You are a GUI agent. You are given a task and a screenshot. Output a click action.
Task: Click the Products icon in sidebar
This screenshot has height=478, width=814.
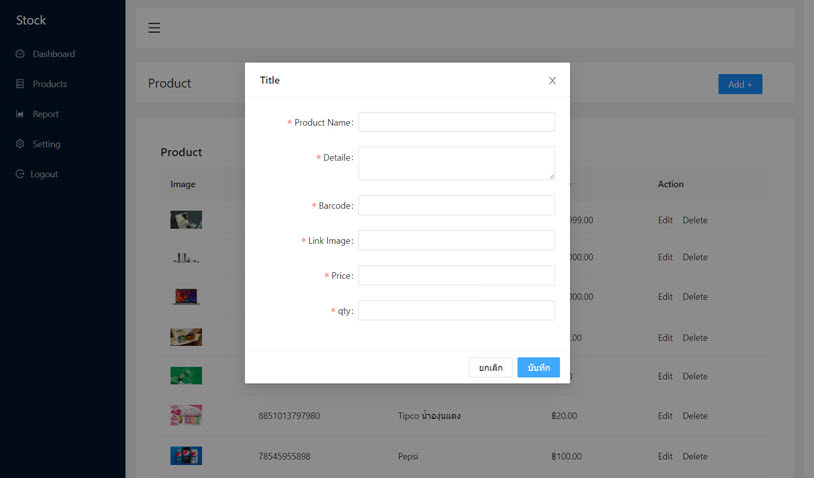point(20,84)
